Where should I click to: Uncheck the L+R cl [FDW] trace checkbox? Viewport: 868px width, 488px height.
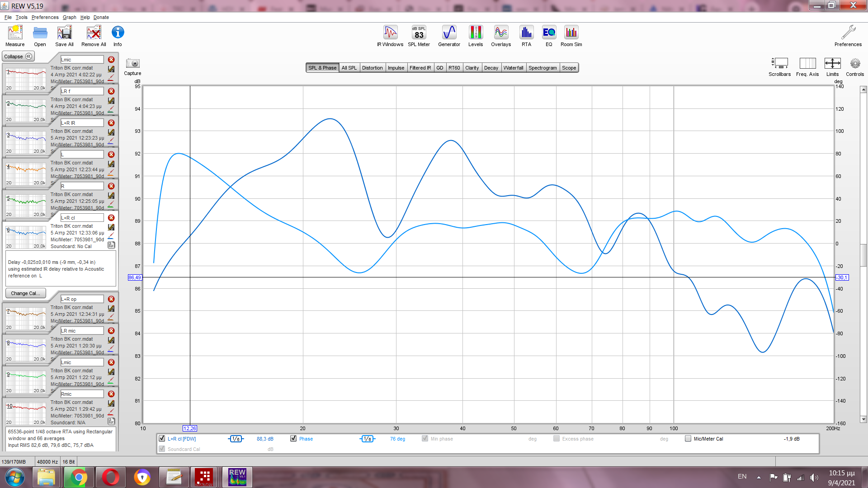point(162,438)
